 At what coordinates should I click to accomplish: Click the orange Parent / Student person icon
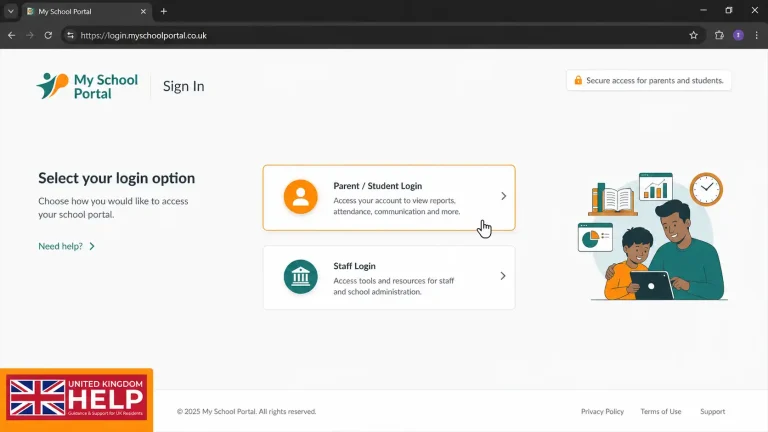[301, 196]
